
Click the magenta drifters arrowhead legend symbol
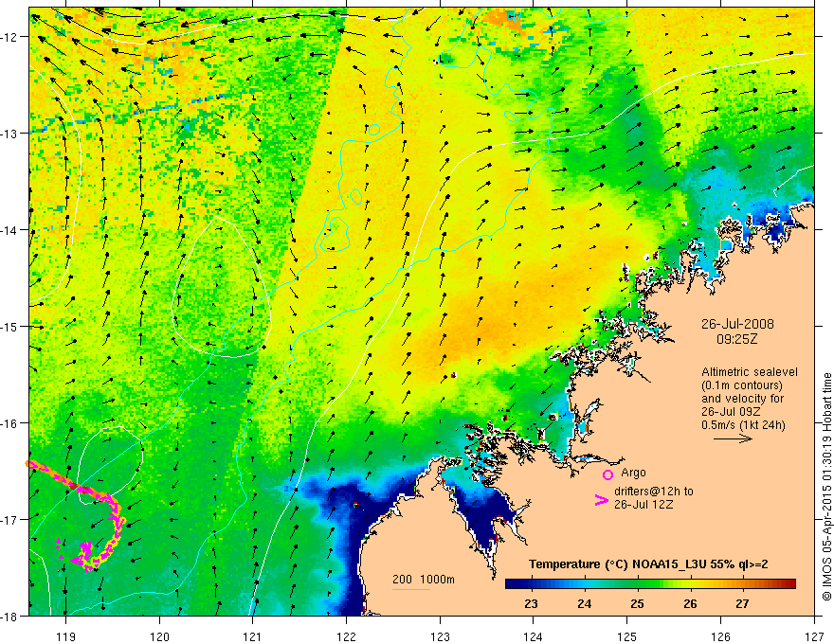click(x=601, y=500)
